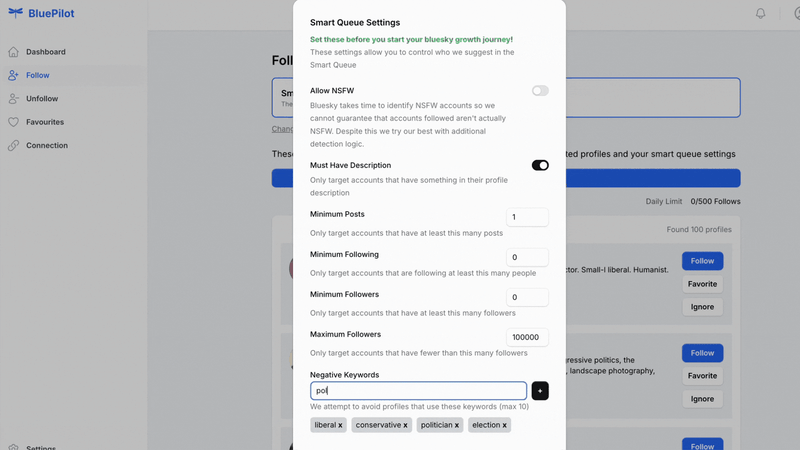Remove the election keyword tag
Viewport: 800px width, 450px height.
(504, 425)
